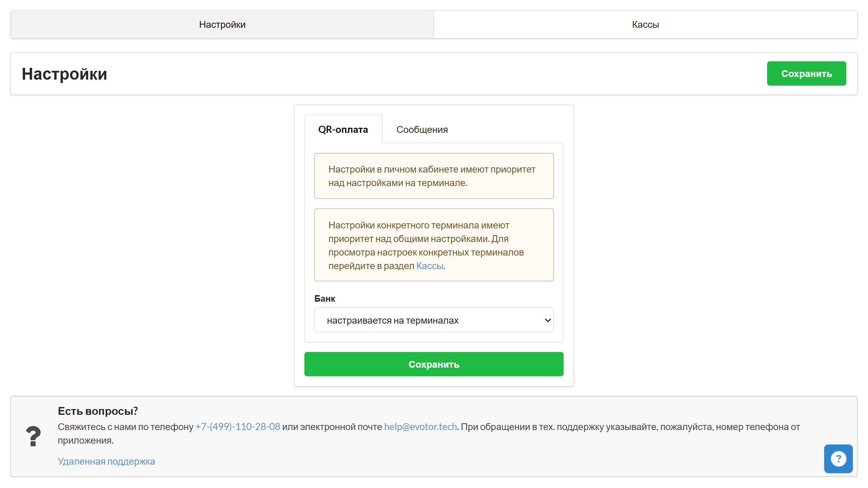Screen dimensions: 868x488
Task: Click the help@evotor.tech email link
Action: [420, 427]
